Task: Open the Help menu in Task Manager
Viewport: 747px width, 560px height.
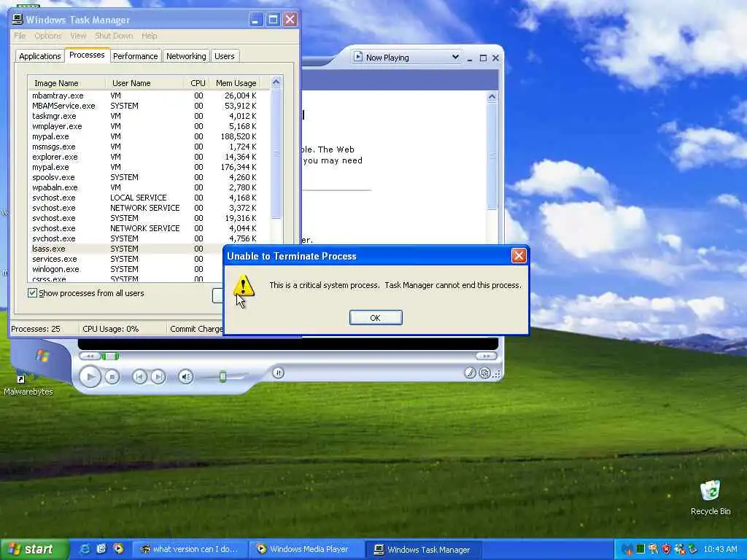Action: [x=149, y=36]
